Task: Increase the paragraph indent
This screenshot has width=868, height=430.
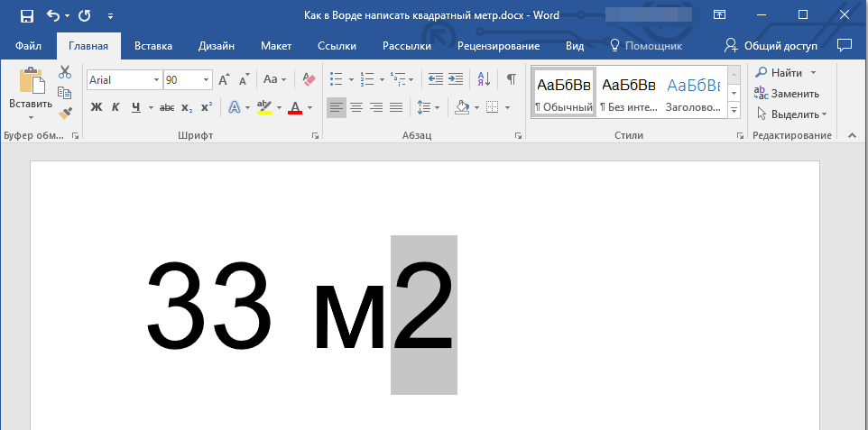Action: (456, 79)
